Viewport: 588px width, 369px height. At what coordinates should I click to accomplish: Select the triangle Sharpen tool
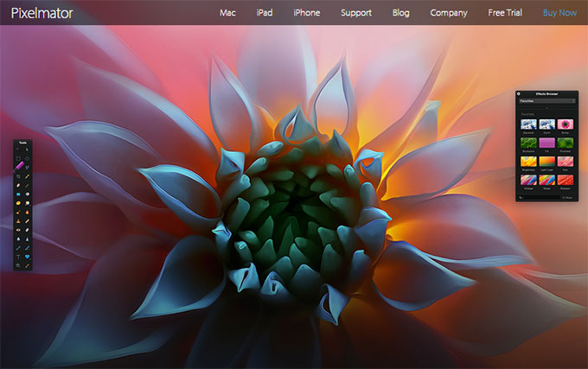[x=27, y=239]
